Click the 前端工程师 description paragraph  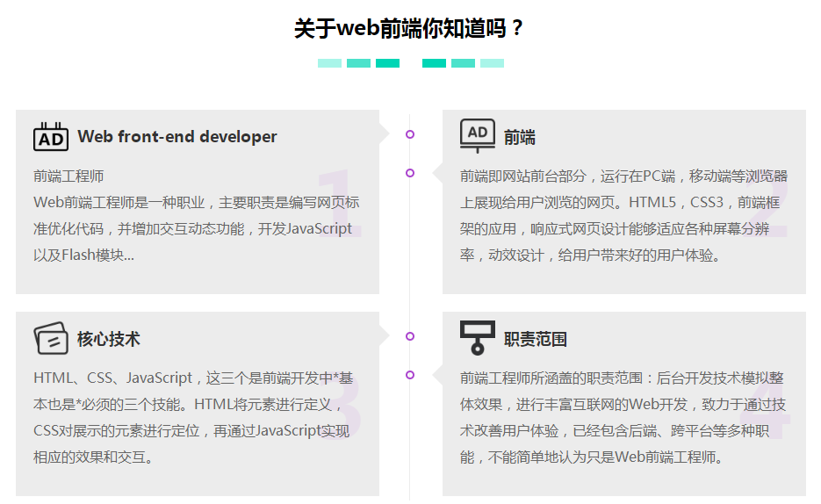pyautogui.click(x=197, y=216)
